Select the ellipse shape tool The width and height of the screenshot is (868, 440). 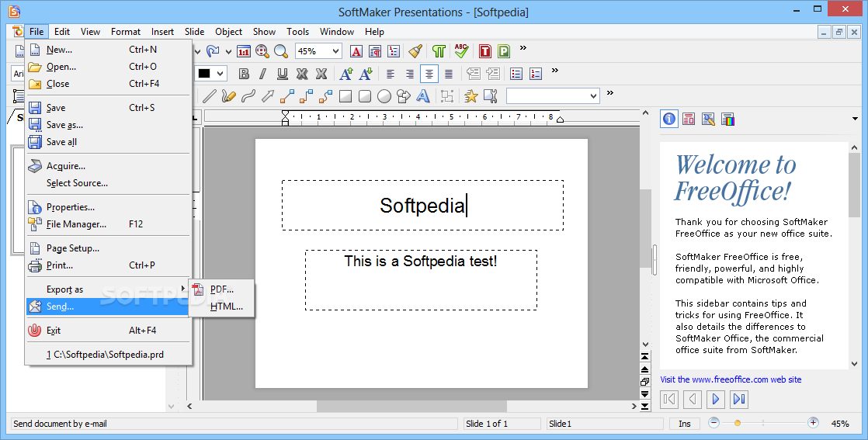pos(384,96)
